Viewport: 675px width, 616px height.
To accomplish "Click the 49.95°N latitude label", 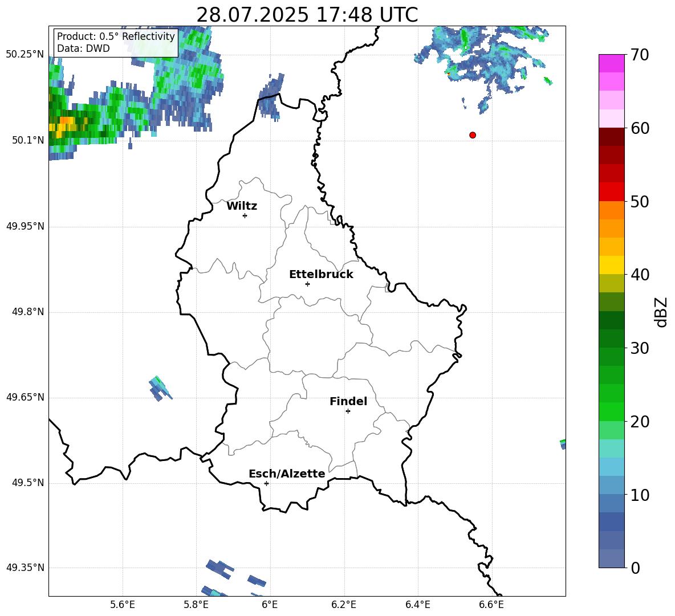I will pyautogui.click(x=25, y=226).
